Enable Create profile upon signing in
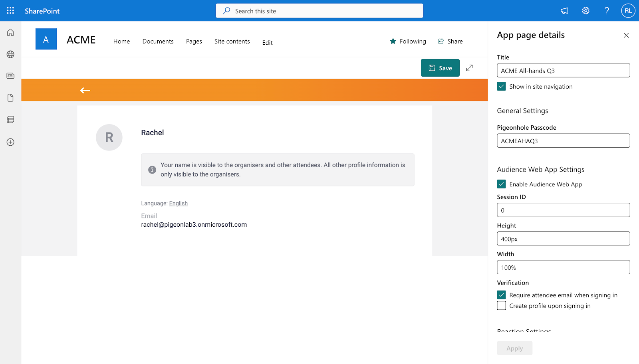This screenshot has height=364, width=639. click(501, 305)
